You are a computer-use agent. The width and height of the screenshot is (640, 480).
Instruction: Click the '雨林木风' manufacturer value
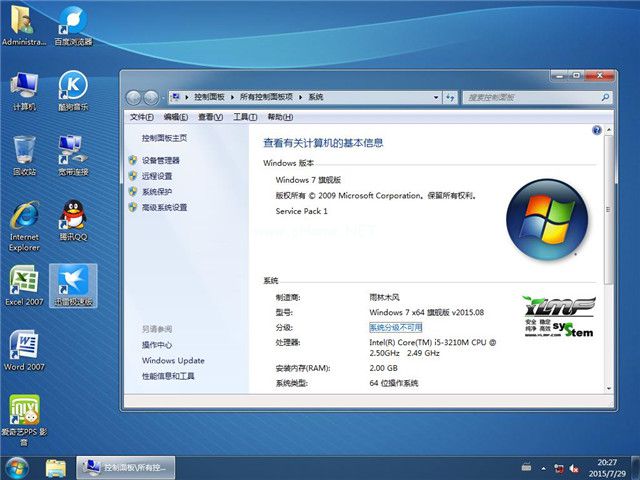(x=384, y=297)
